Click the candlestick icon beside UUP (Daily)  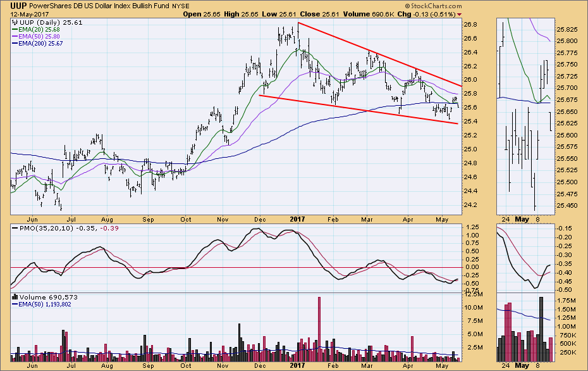[15, 23]
